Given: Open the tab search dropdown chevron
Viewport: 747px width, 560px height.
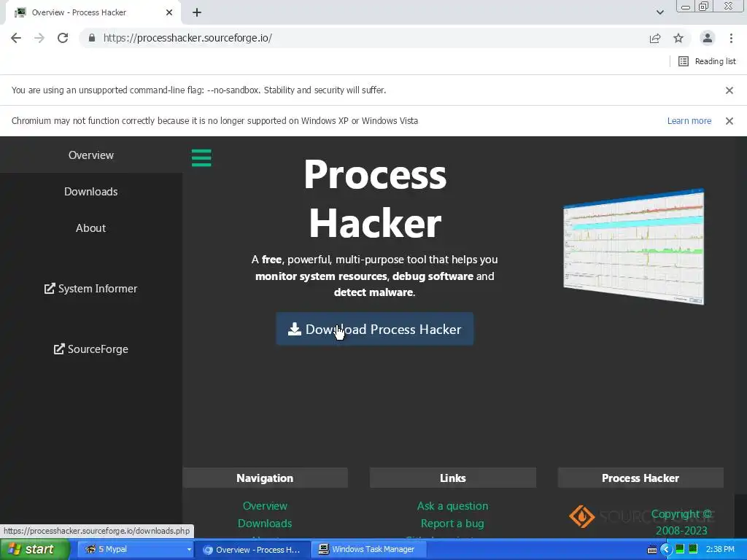Looking at the screenshot, I should click(x=659, y=12).
